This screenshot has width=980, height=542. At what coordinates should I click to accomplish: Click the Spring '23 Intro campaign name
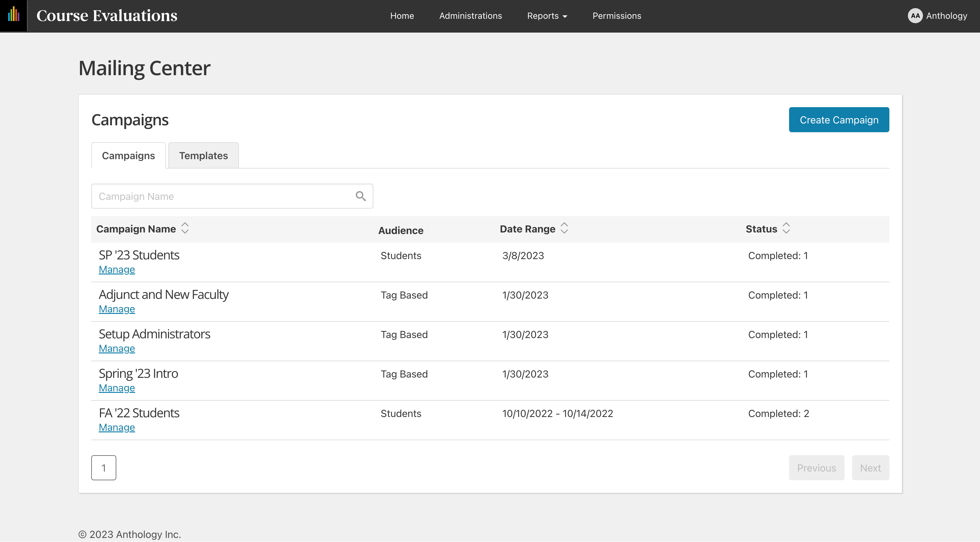(139, 374)
